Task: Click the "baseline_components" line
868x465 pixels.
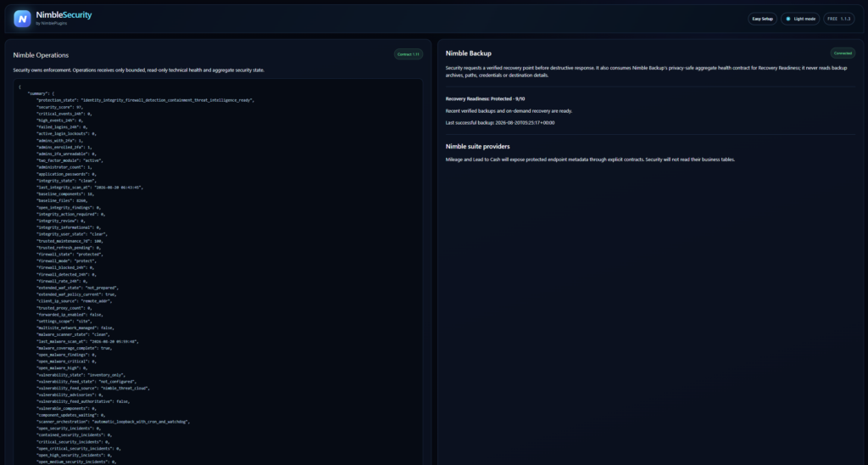Action: (65, 194)
